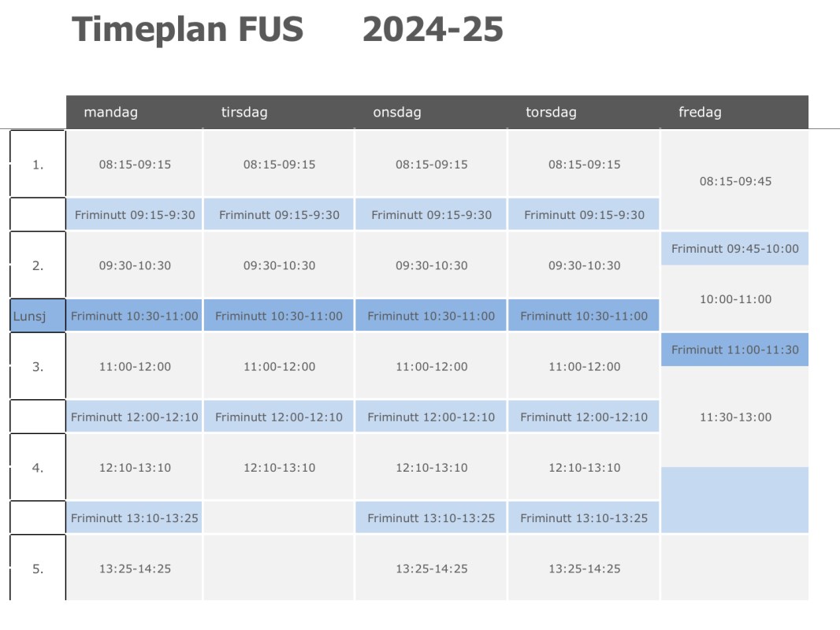Select Friminutt 11:00-11:30 on fredag
This screenshot has width=840, height=630.
pyautogui.click(x=734, y=350)
